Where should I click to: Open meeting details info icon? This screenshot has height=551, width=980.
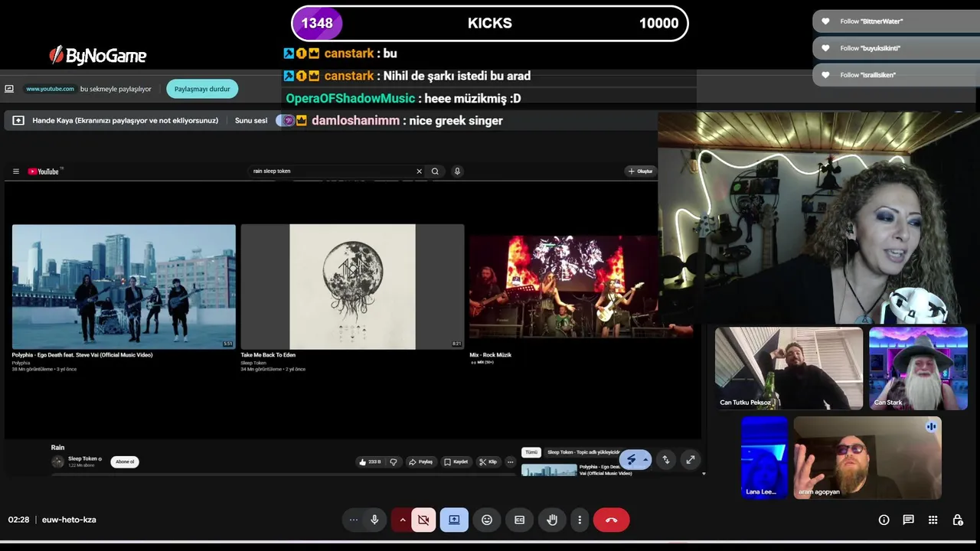884,520
